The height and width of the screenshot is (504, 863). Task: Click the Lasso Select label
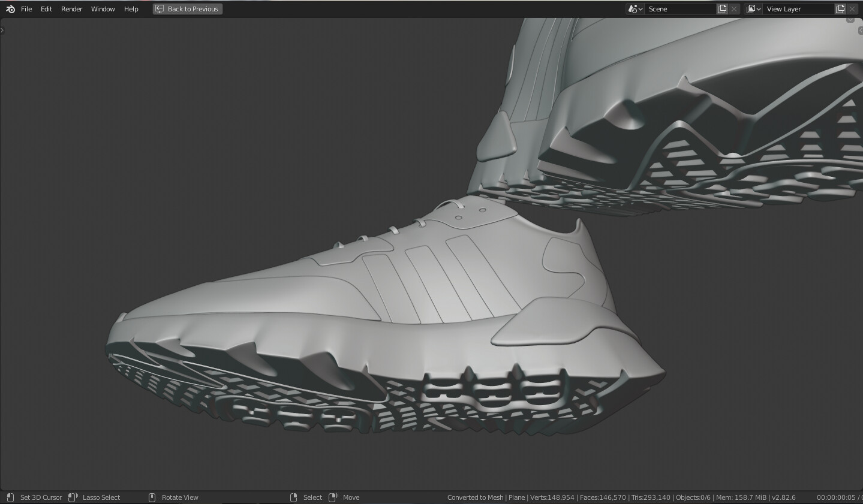click(x=101, y=497)
